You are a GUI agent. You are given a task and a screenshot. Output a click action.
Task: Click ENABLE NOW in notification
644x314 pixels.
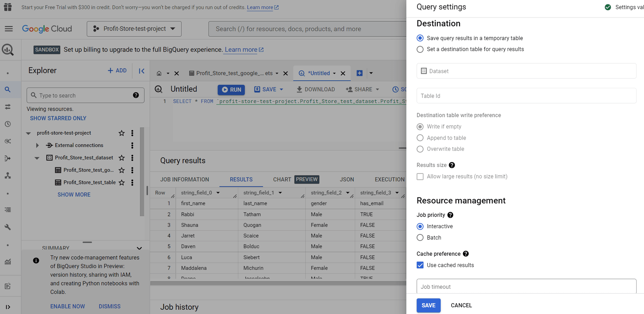click(68, 306)
